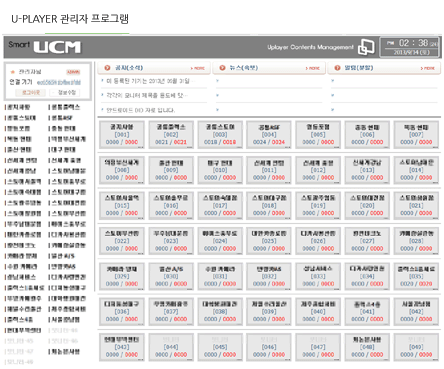The image size is (444, 369).
Task: Open device card [003] showing 0018 / 0018
Action: tap(220, 135)
